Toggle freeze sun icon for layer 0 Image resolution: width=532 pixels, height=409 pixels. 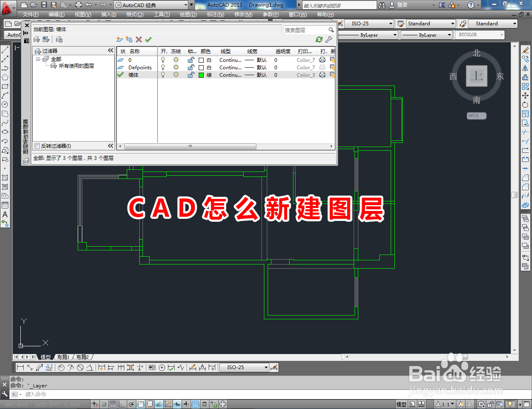tap(176, 60)
